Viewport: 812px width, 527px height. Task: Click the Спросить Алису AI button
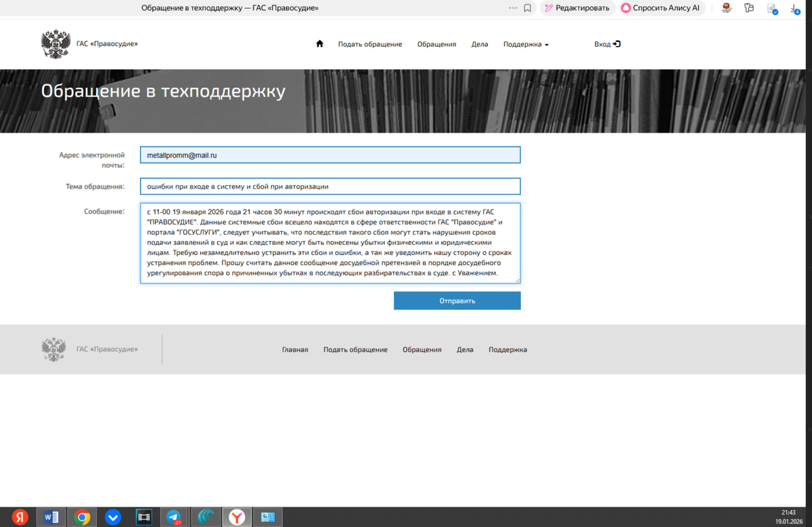tap(660, 8)
